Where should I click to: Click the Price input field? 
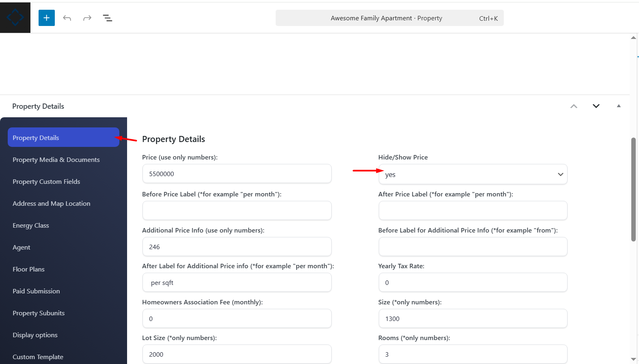pos(237,174)
